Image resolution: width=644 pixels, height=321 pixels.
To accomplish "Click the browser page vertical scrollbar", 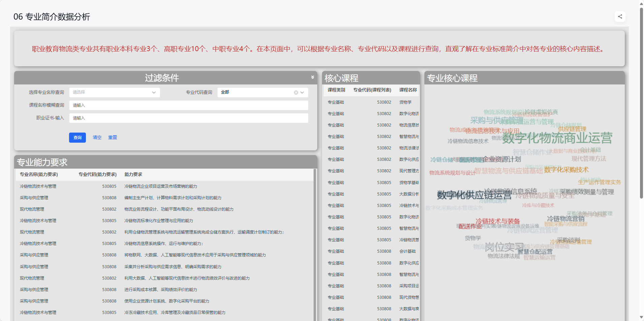I will pos(641,103).
